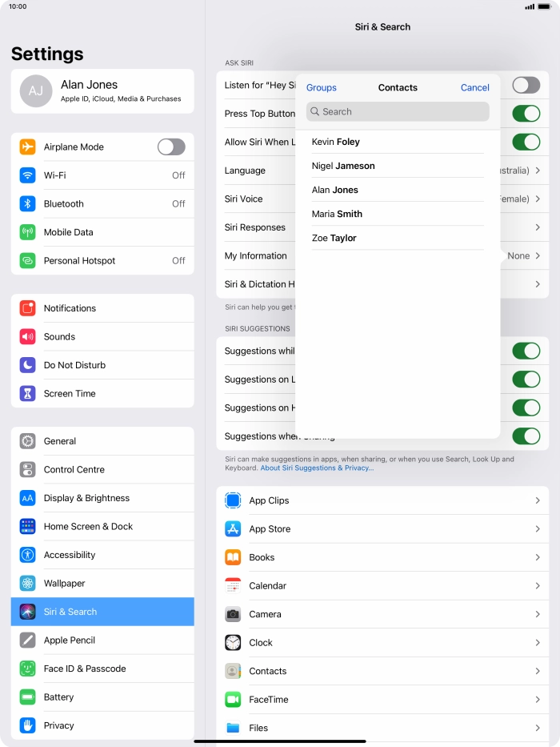Open My Information None chevron
Screen dimensions: 560x747
click(x=538, y=256)
